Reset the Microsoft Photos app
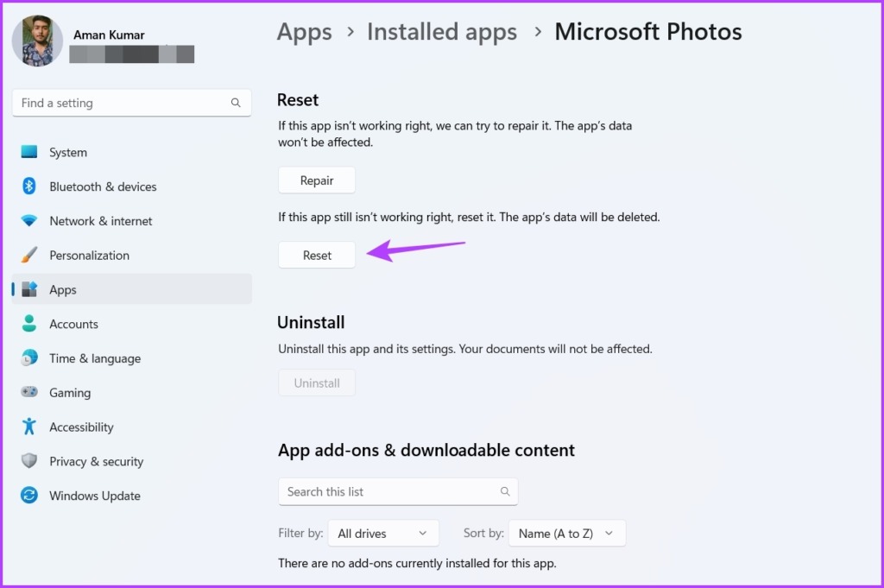This screenshot has width=884, height=588. pyautogui.click(x=316, y=255)
